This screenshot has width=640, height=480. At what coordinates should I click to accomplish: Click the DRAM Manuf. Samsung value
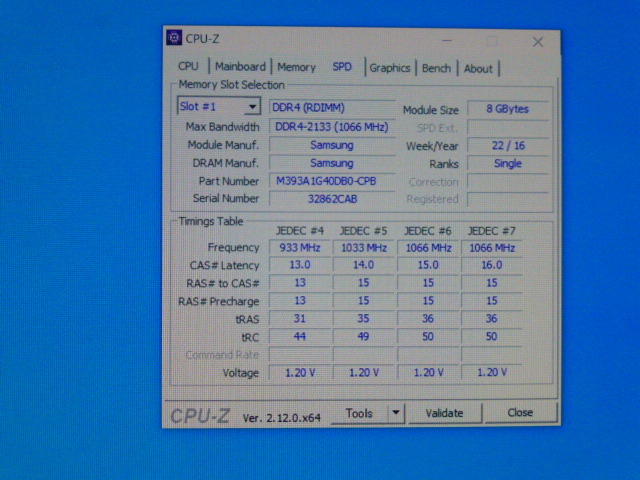tap(332, 163)
